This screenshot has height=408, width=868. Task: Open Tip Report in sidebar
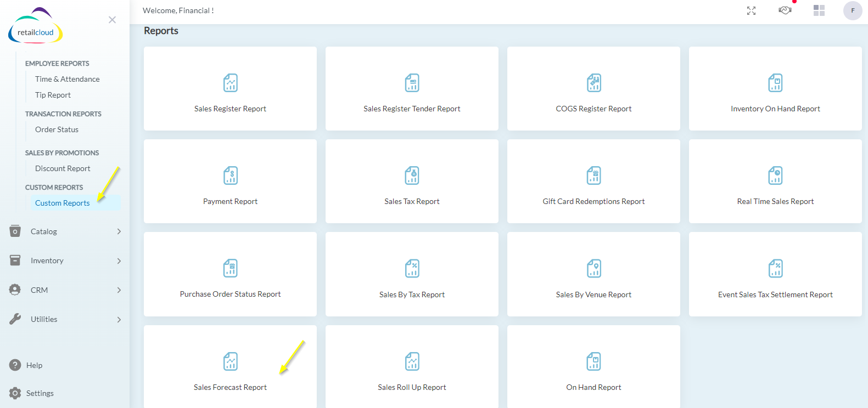point(53,95)
